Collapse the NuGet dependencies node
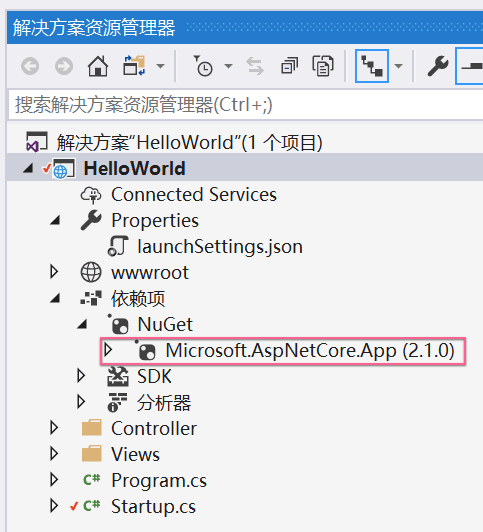 (82, 325)
